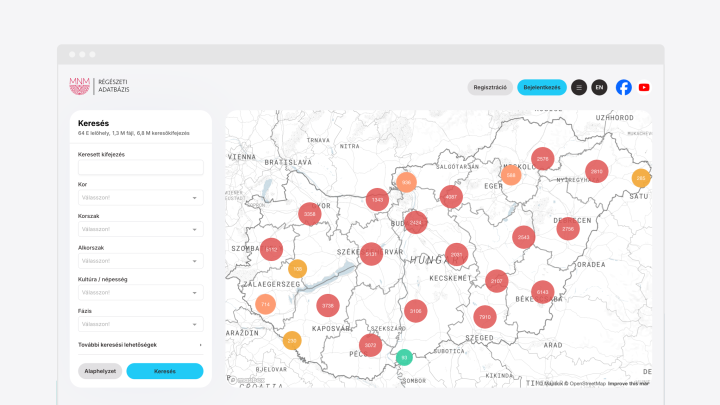Select the 714 orange cluster marker
The width and height of the screenshot is (720, 405).
pyautogui.click(x=265, y=304)
